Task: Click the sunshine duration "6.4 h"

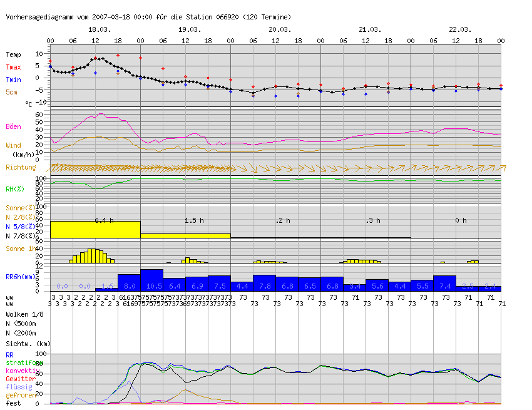Action: tap(104, 220)
